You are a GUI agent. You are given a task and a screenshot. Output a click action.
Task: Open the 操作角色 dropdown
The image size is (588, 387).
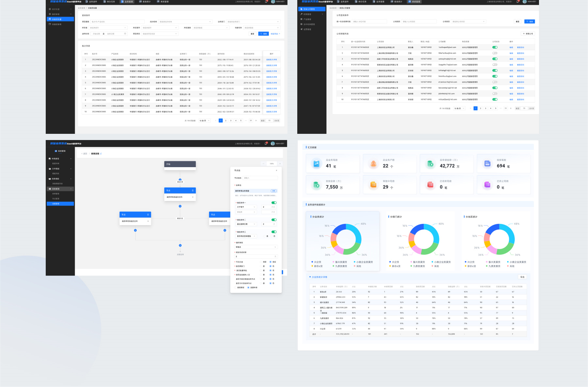tap(256, 247)
